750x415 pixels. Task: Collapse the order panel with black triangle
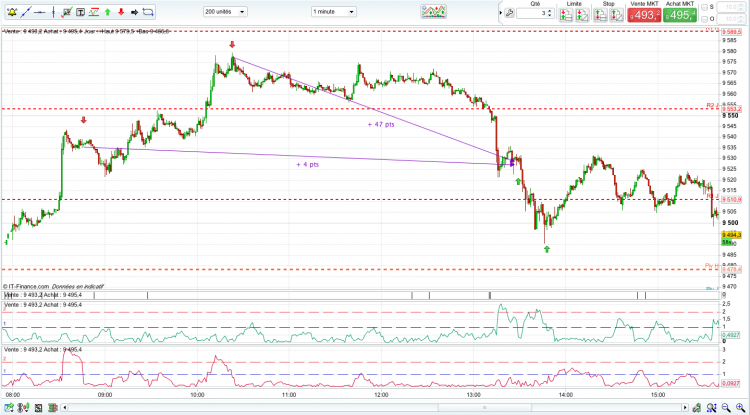point(501,12)
